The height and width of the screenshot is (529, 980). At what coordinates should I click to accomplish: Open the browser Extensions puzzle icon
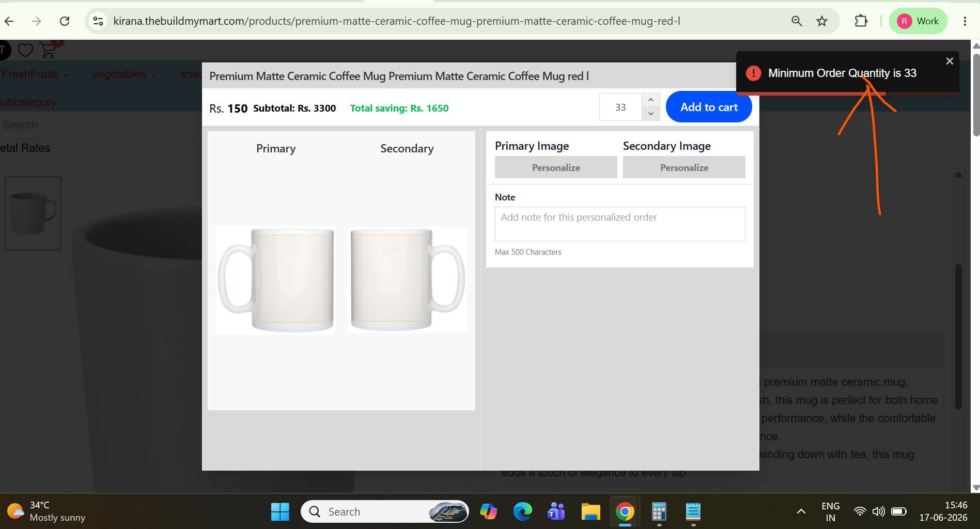pos(861,21)
